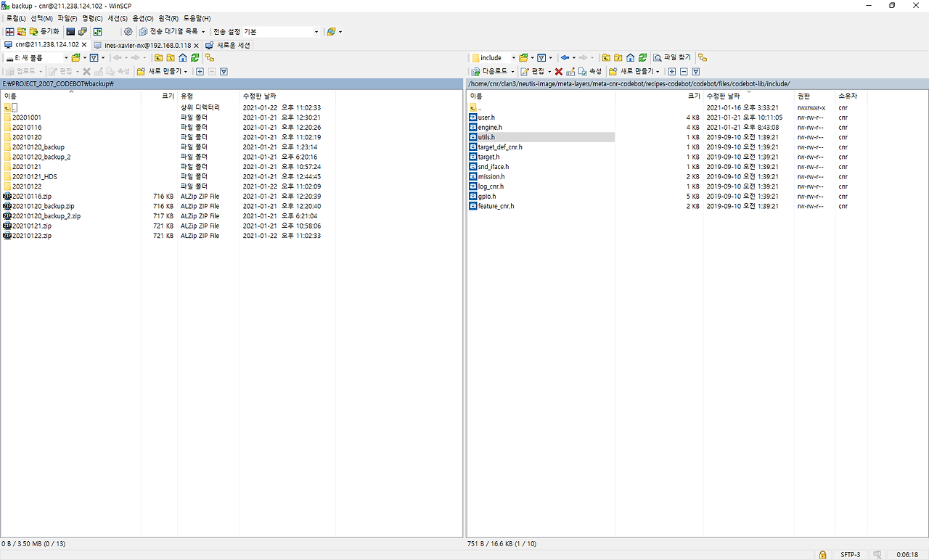Open the 새로운 세션 tab
Image resolution: width=929 pixels, height=560 pixels.
tap(227, 45)
